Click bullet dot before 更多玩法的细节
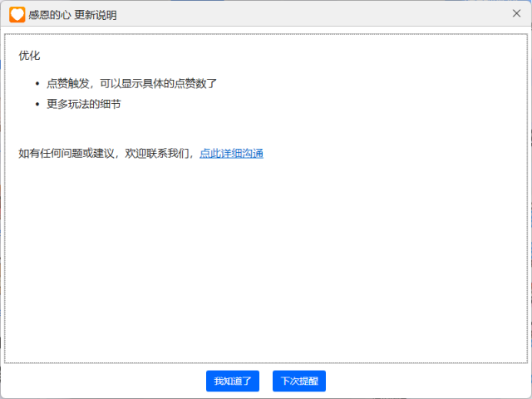The image size is (532, 399). (37, 105)
